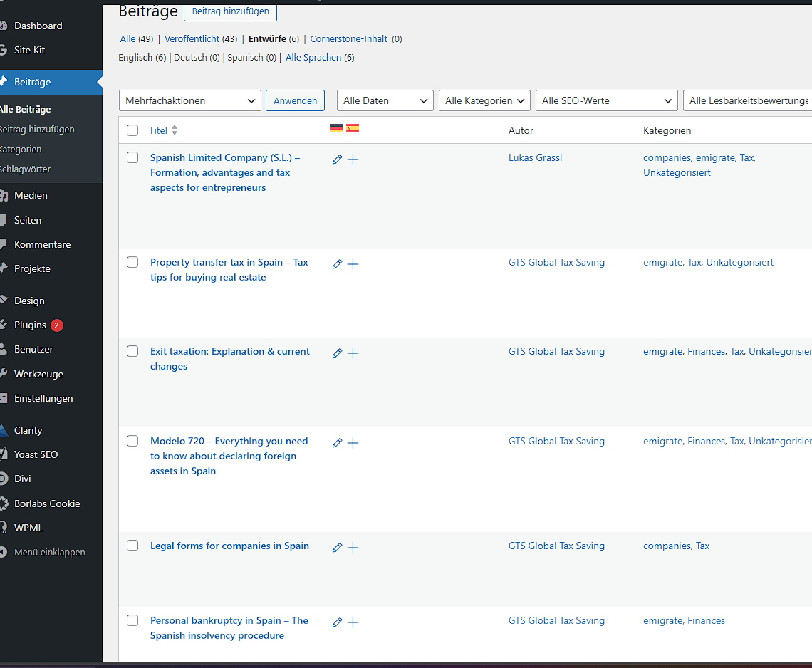Add Spanish translation for Legal forms post
Viewport: 812px width, 668px height.
pyautogui.click(x=353, y=548)
